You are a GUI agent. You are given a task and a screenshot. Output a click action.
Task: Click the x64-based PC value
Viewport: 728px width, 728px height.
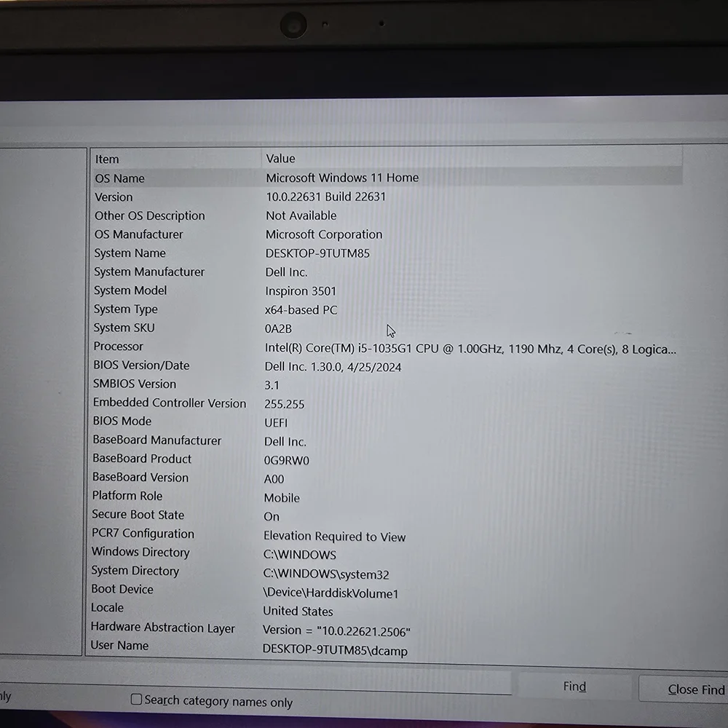coord(301,309)
